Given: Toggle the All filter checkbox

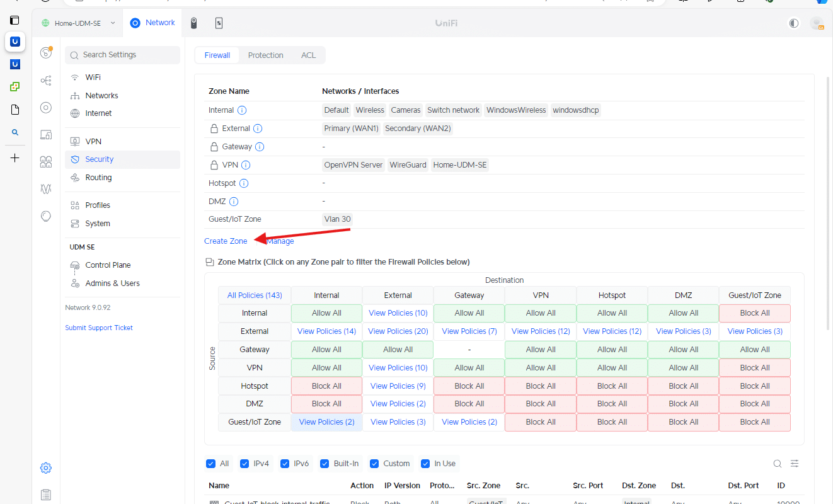Looking at the screenshot, I should point(210,464).
